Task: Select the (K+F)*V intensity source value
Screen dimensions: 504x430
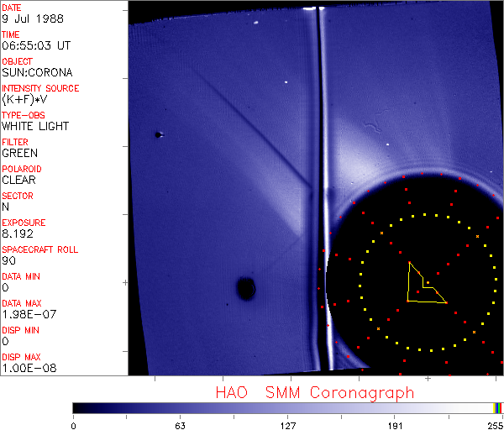Action: click(x=25, y=99)
